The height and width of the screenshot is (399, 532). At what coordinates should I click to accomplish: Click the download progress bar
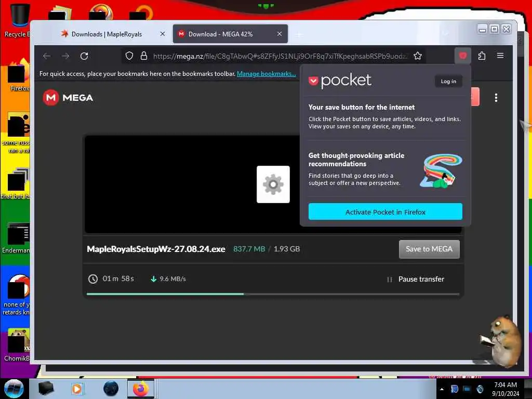click(x=273, y=294)
